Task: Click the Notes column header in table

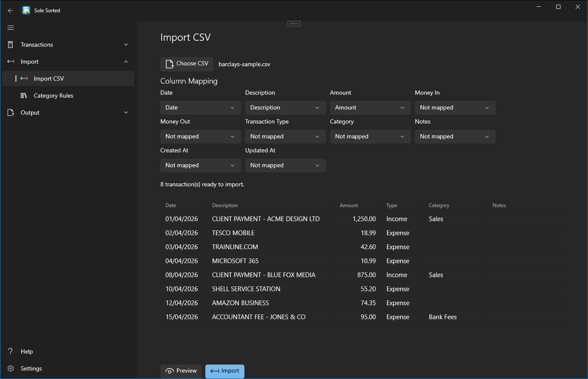Action: 526,205
